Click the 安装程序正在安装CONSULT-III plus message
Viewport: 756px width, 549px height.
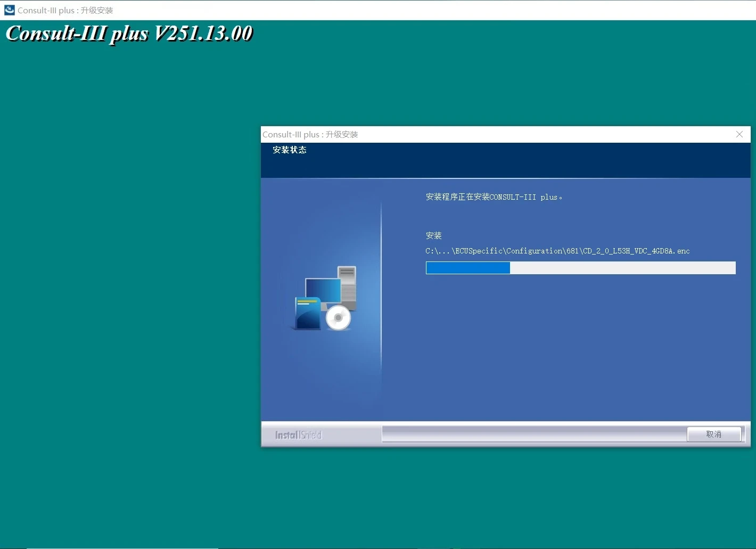pos(494,197)
